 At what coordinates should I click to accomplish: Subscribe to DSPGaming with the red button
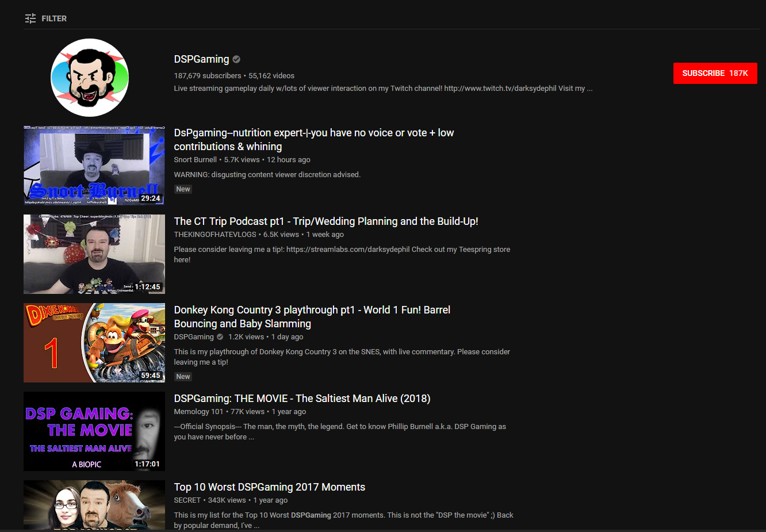pos(715,73)
